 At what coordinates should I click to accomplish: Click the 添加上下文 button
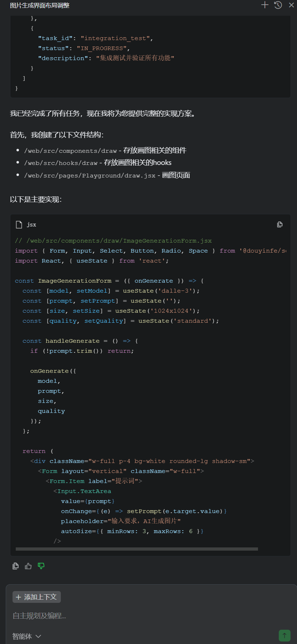coord(36,597)
